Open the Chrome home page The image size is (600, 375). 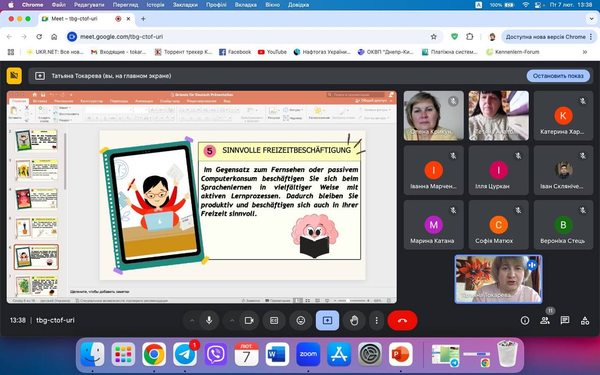[x=54, y=37]
